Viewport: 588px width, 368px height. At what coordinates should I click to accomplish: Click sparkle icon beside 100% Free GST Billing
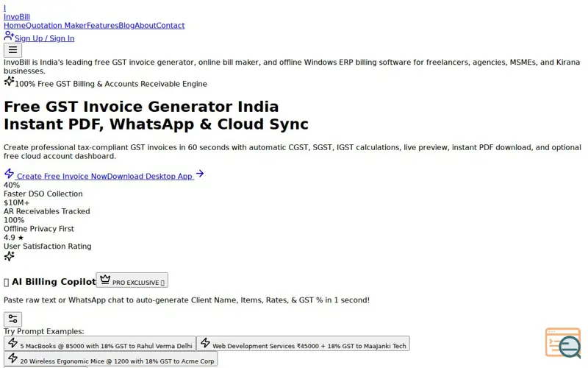tap(9, 81)
